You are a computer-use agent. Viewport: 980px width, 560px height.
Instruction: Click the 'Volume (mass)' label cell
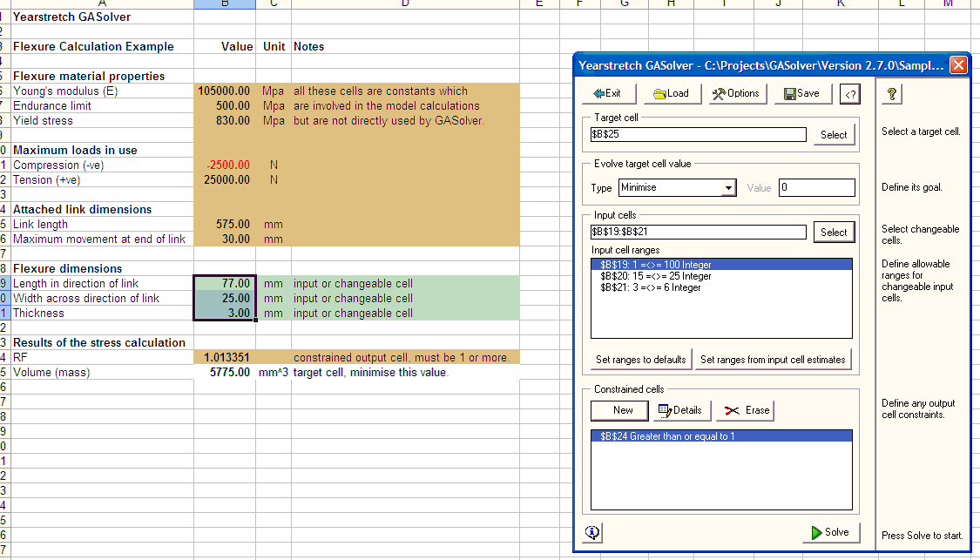[102, 373]
